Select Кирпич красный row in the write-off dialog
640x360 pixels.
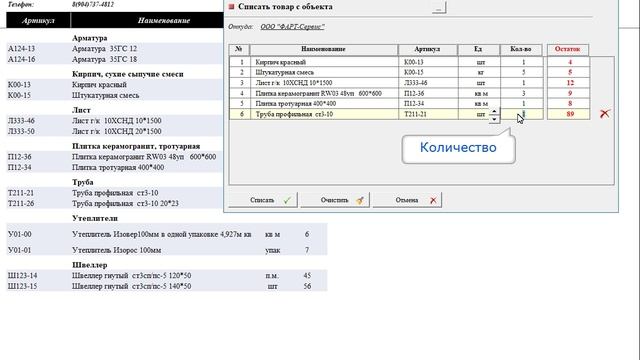coord(386,62)
